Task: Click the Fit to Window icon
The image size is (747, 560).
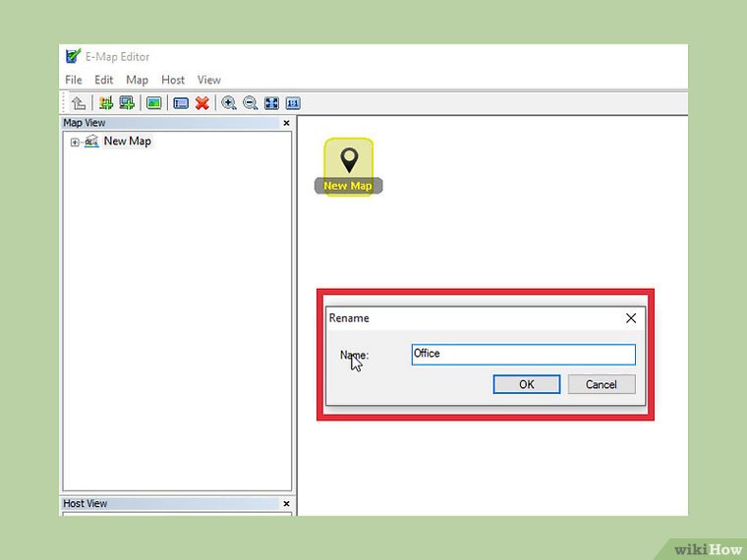Action: coord(271,103)
